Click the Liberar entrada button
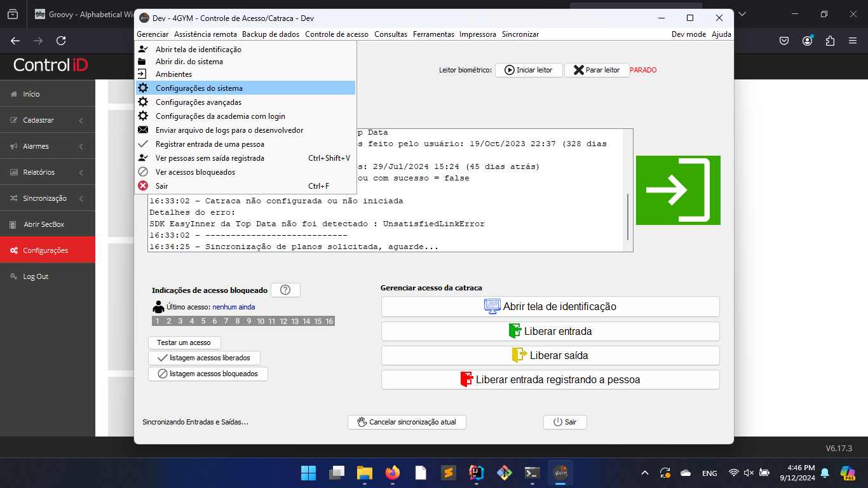 [x=550, y=331]
